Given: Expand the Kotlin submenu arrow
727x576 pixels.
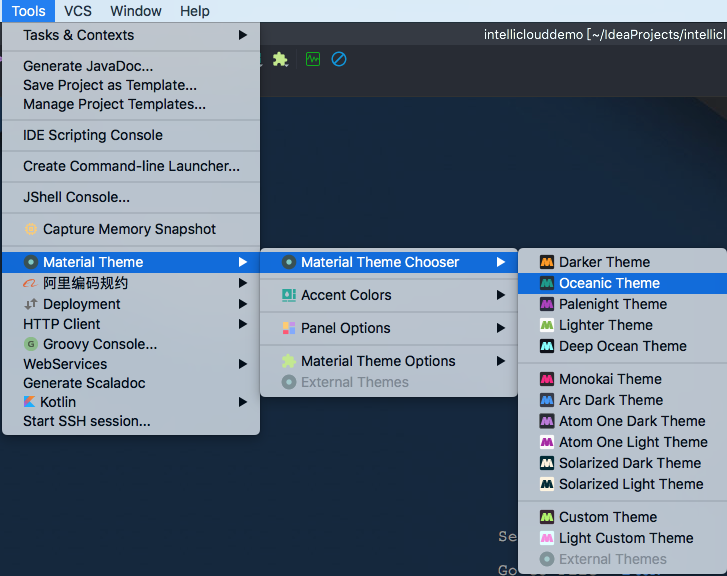Looking at the screenshot, I should pos(242,402).
